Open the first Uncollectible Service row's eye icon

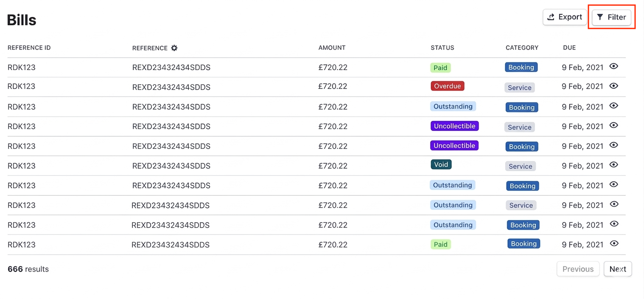coord(613,125)
